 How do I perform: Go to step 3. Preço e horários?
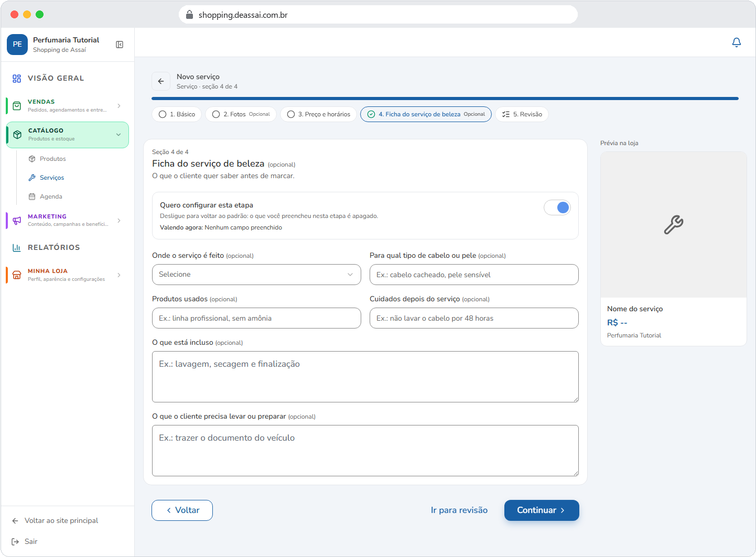coord(318,114)
